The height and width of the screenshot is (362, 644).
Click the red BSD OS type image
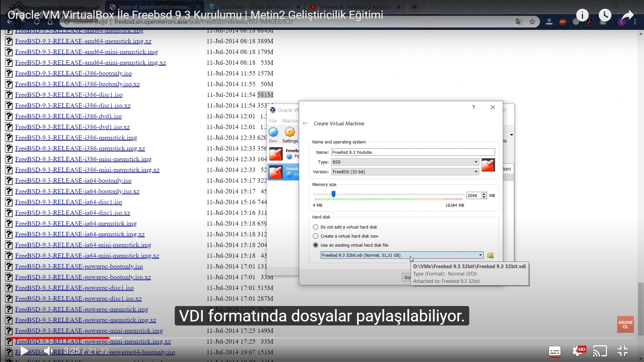(x=488, y=165)
